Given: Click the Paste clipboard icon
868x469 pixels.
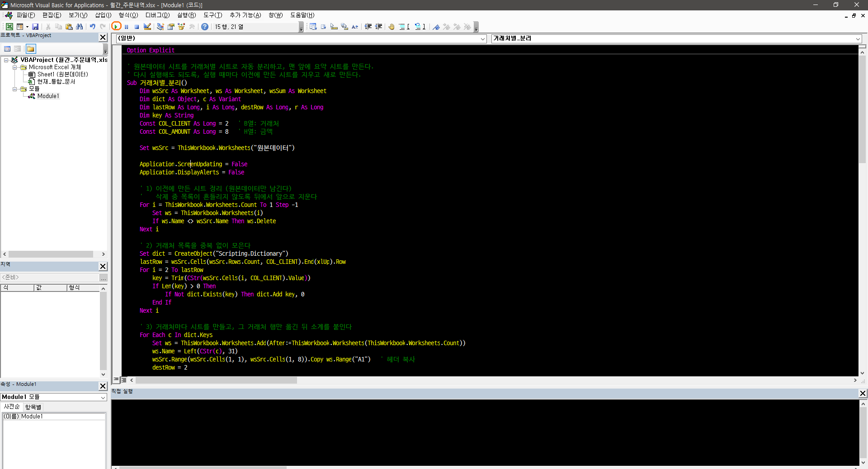Looking at the screenshot, I should coord(69,27).
